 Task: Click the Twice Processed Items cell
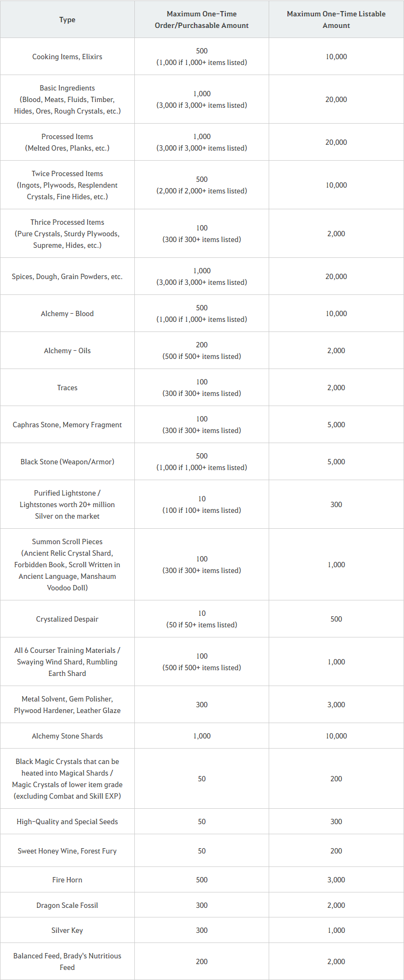point(67,185)
